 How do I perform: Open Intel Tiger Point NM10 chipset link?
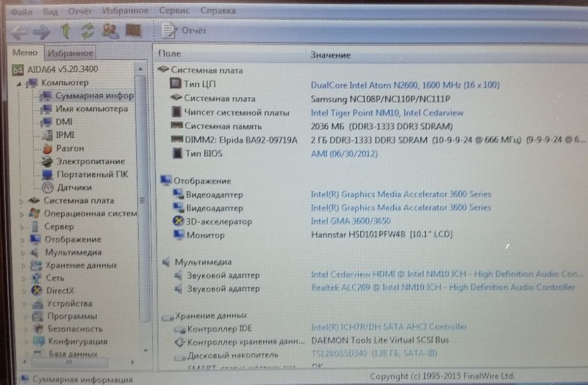[387, 113]
